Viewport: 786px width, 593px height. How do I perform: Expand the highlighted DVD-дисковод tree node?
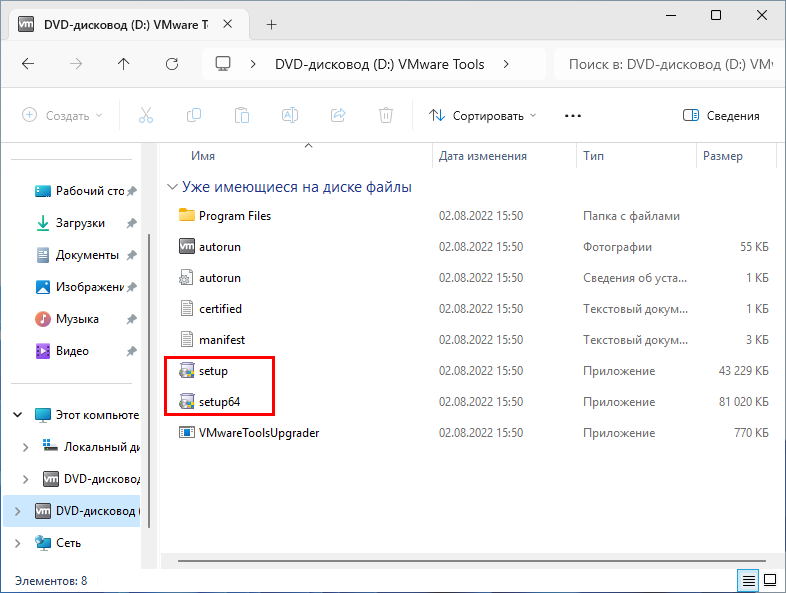(x=18, y=511)
